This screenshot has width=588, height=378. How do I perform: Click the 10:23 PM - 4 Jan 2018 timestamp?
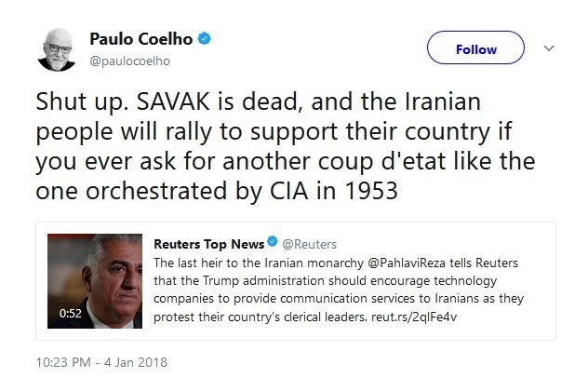[101, 362]
